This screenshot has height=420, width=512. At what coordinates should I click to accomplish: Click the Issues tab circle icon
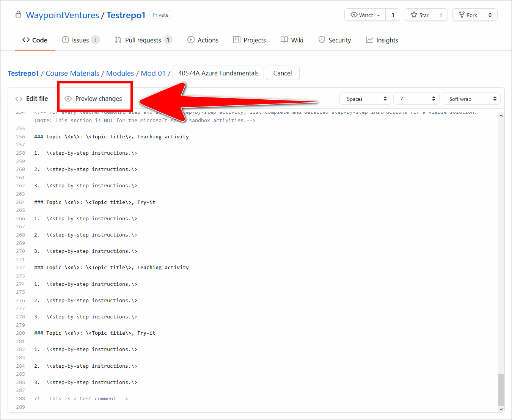[x=65, y=40]
